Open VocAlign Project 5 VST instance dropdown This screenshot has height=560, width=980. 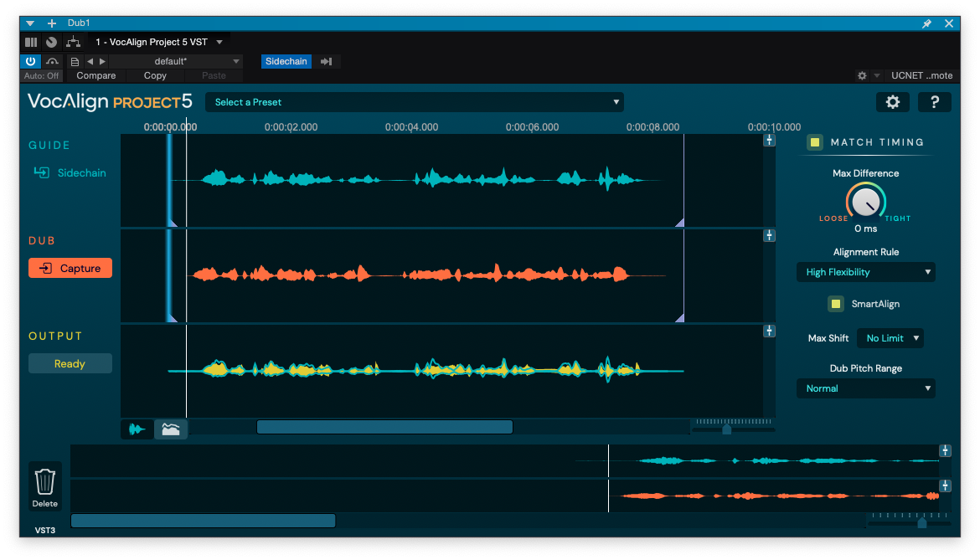(159, 42)
